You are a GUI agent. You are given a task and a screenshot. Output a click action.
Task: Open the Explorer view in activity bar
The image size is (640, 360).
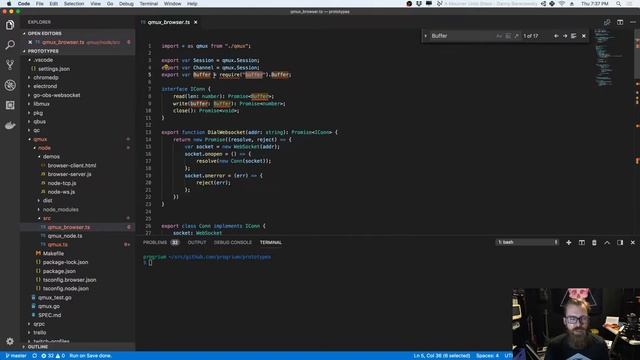pyautogui.click(x=10, y=25)
